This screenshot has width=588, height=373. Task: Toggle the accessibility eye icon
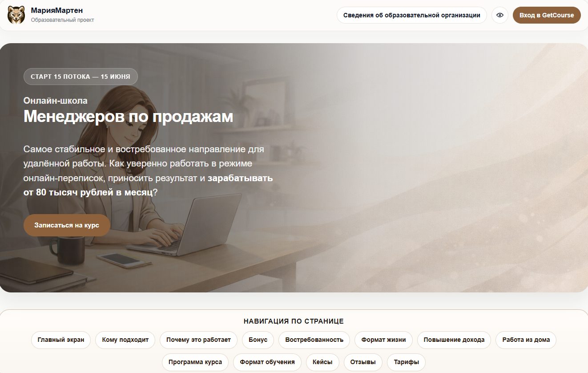pos(500,15)
